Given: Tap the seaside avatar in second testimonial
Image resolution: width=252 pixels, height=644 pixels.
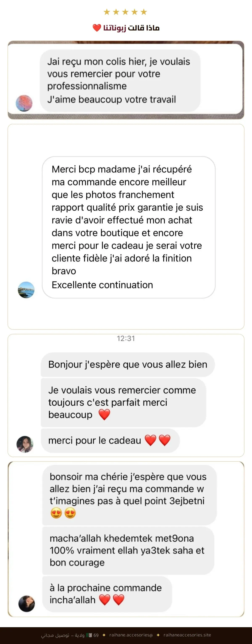Looking at the screenshot, I should coord(26,290).
